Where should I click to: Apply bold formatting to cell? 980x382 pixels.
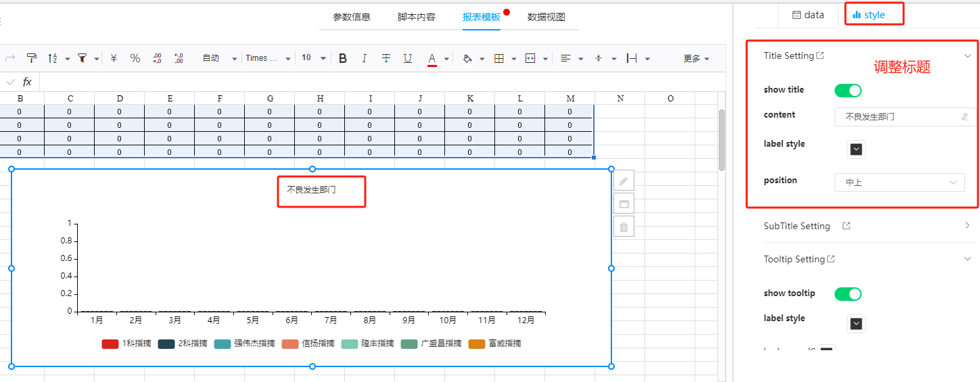point(343,58)
